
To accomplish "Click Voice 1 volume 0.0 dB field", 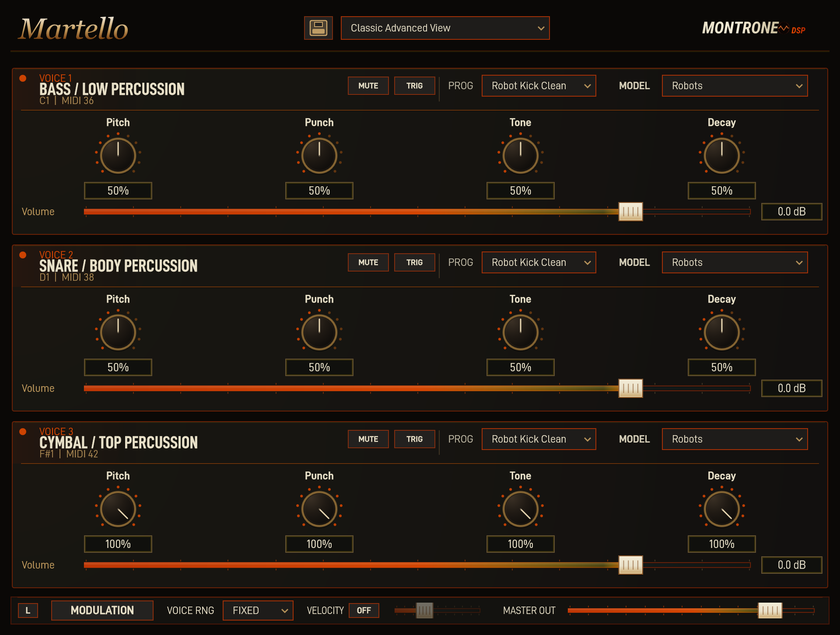I will (x=792, y=212).
